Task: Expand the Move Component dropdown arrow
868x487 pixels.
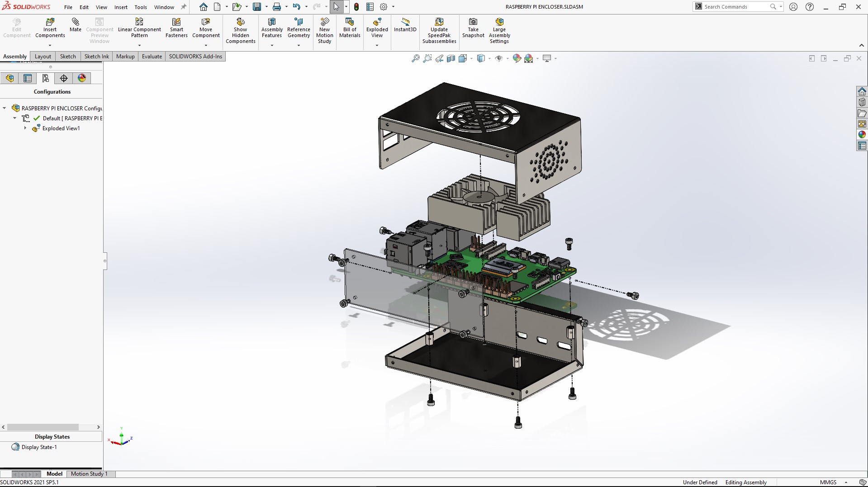Action: (x=206, y=45)
